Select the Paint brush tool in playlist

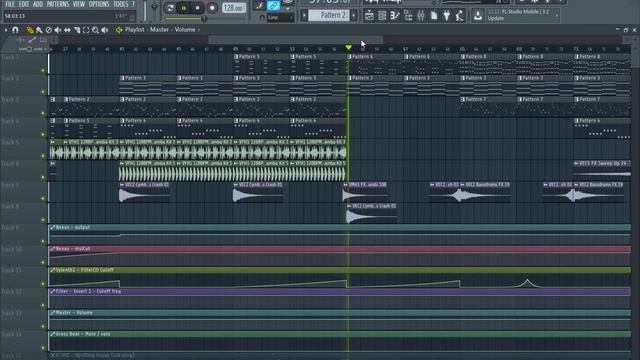39,30
